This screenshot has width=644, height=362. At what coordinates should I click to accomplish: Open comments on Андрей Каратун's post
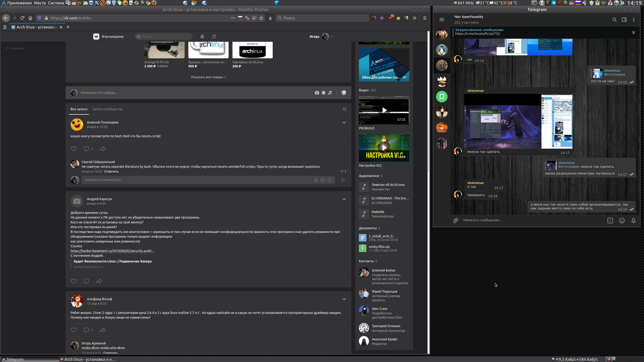[87, 281]
